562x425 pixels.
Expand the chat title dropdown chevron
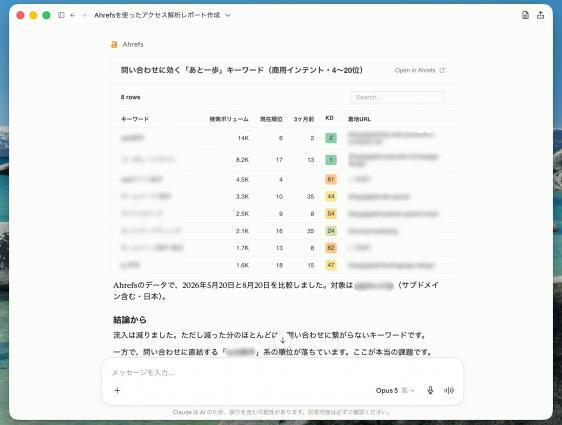[228, 15]
